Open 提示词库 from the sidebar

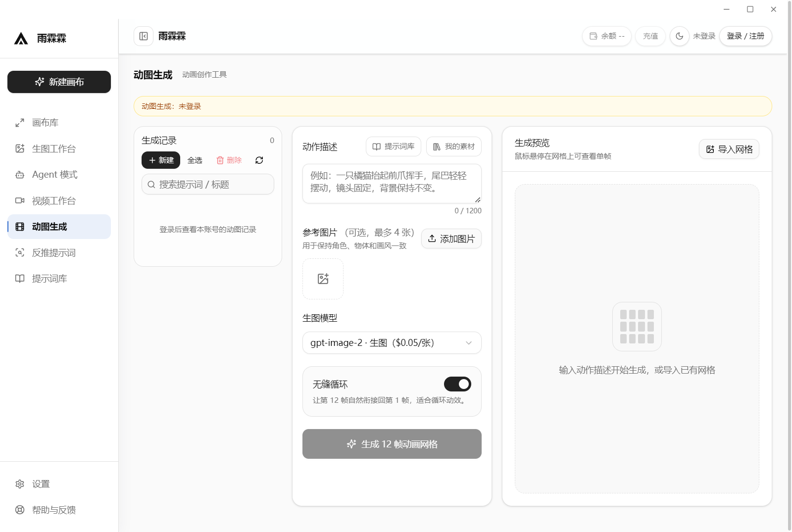[x=59, y=279]
